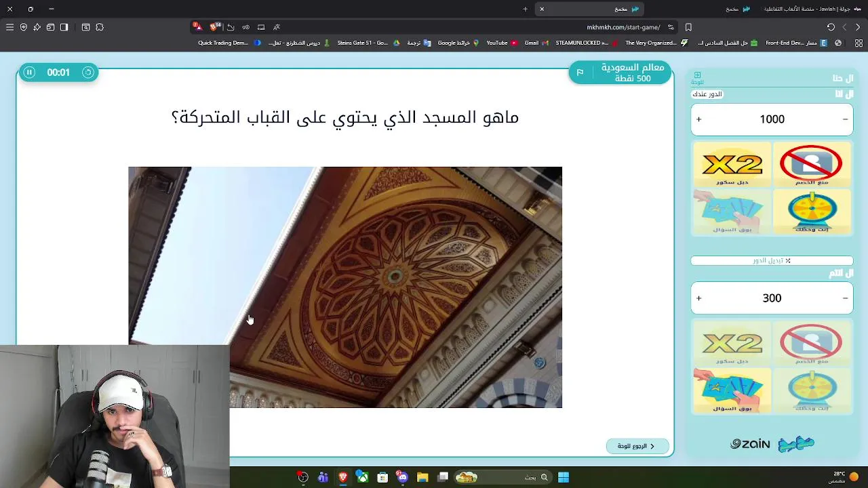Go back in browser history
This screenshot has height=488, width=868.
point(858,27)
